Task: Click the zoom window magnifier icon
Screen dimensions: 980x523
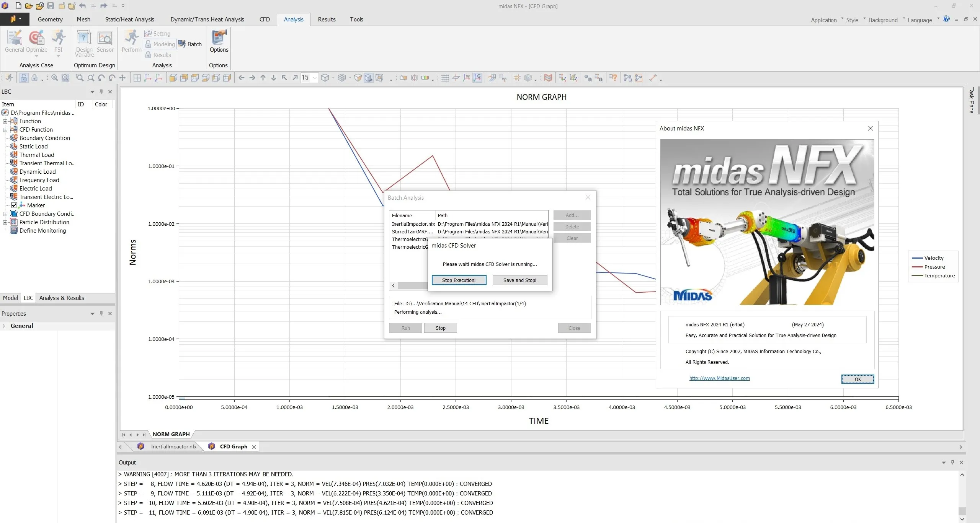Action: 80,78
